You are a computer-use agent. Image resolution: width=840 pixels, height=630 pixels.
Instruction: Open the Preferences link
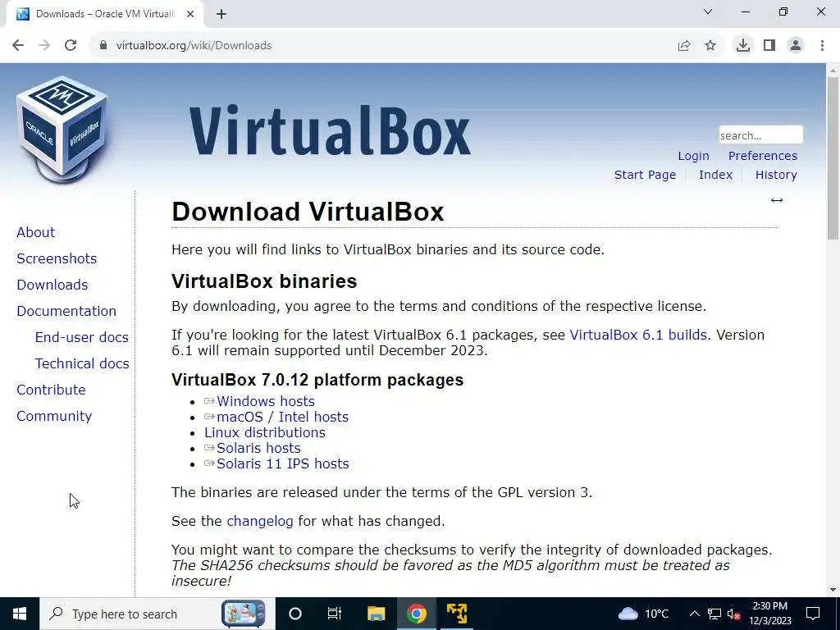(x=762, y=156)
